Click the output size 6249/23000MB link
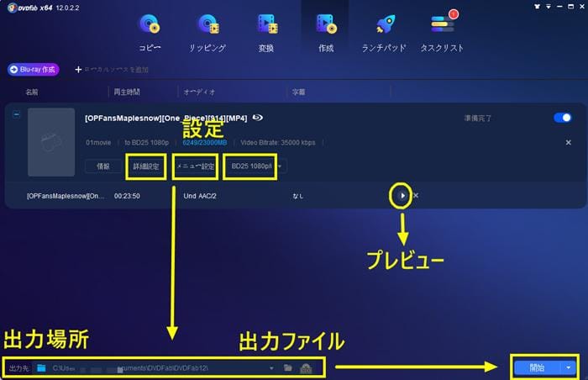This screenshot has height=380, width=588. pos(205,143)
